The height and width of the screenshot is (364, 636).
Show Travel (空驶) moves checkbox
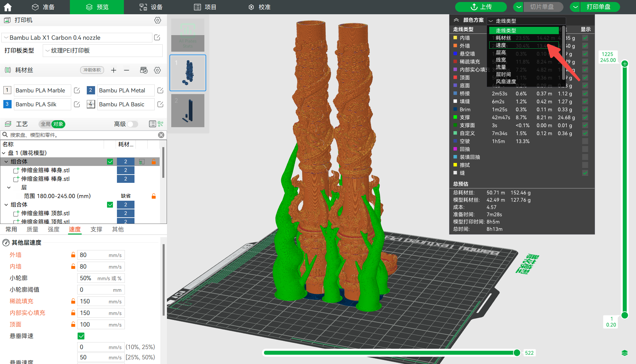[x=585, y=141]
